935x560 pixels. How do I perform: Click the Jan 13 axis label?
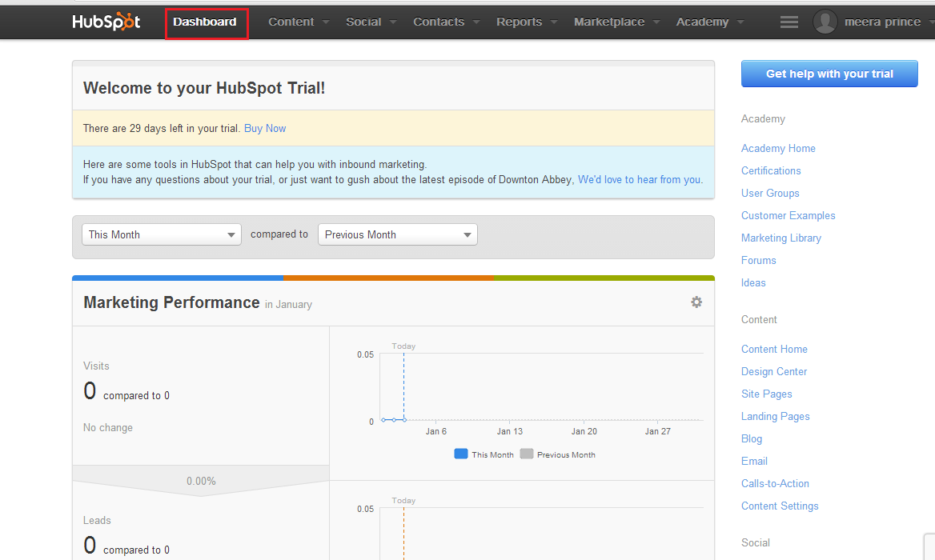point(510,431)
